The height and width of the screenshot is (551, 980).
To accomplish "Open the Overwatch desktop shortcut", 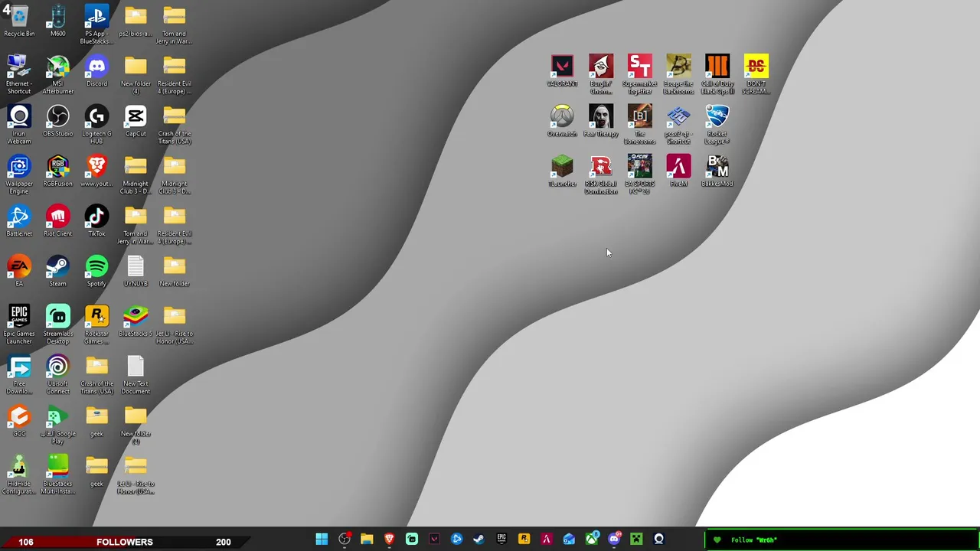I will [x=562, y=121].
